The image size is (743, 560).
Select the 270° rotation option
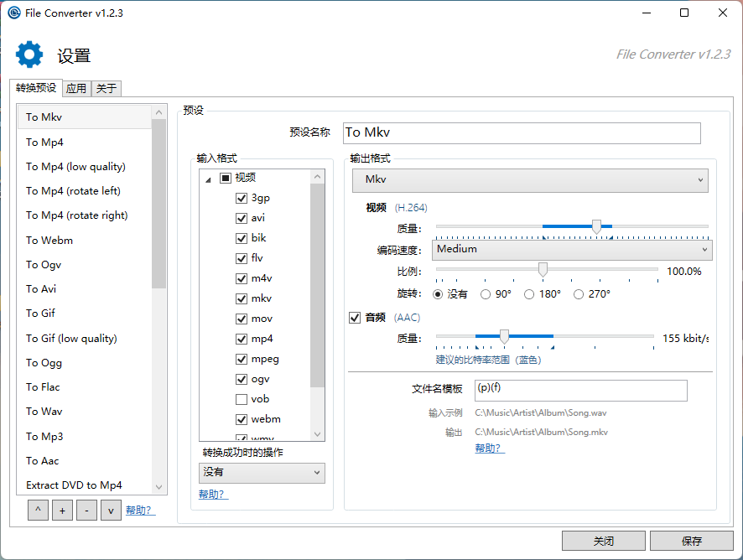click(x=578, y=294)
